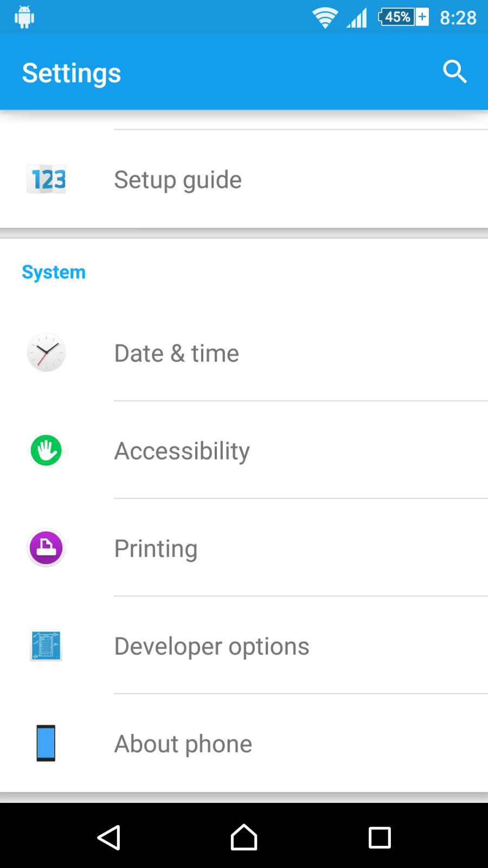Image resolution: width=488 pixels, height=868 pixels.
Task: Tap the Developer options blueprint icon
Action: coord(46,646)
